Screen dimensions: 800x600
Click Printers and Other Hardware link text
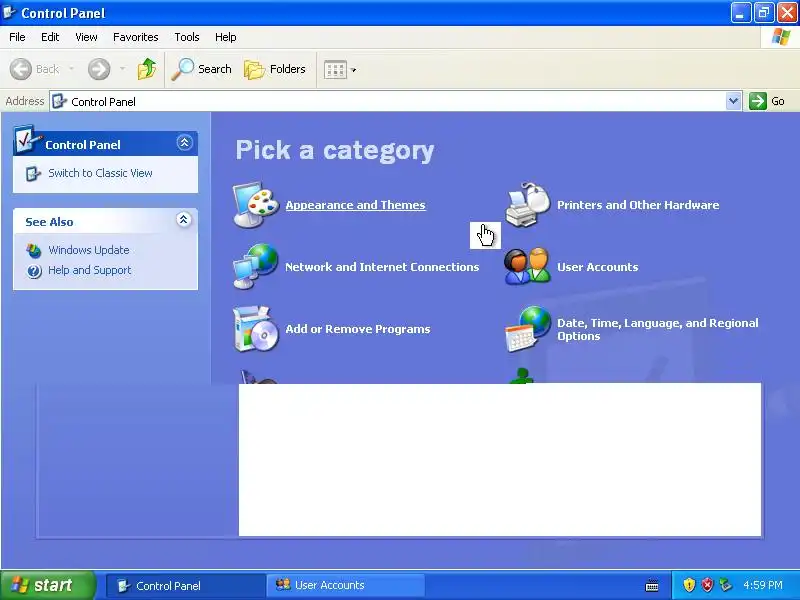[x=638, y=205]
